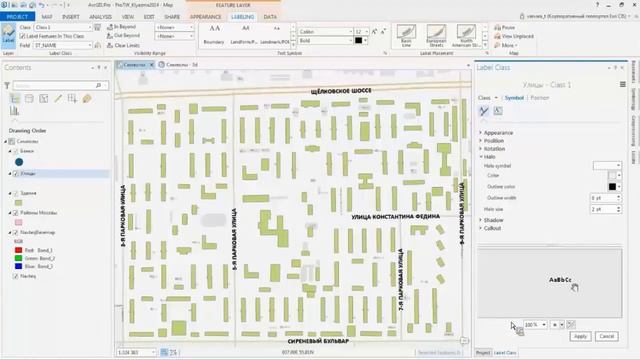Select List By Selection icon

[44, 99]
